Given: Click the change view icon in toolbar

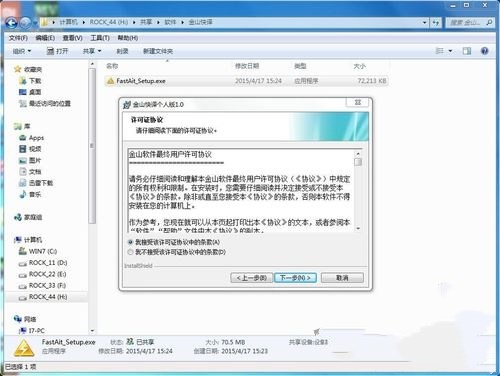Looking at the screenshot, I should 440,51.
